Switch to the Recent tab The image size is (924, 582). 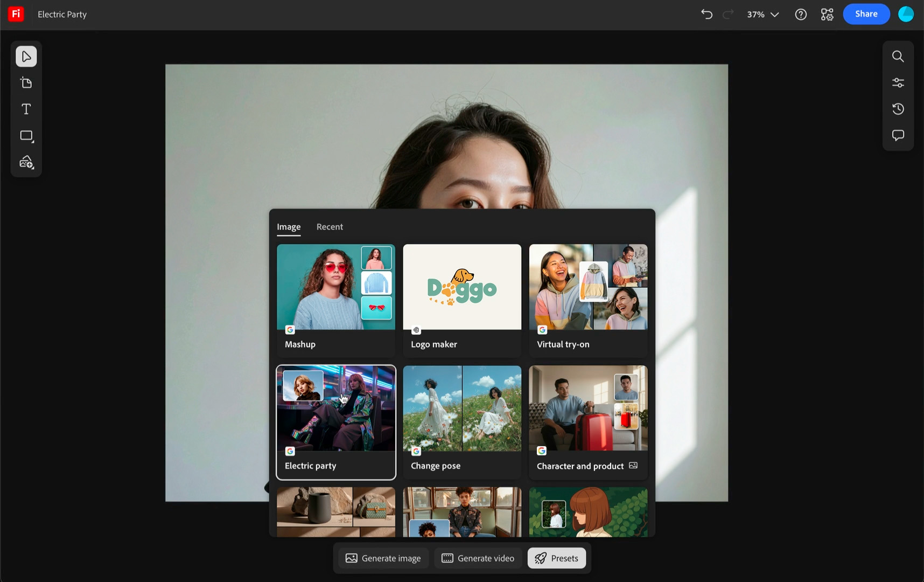point(330,227)
